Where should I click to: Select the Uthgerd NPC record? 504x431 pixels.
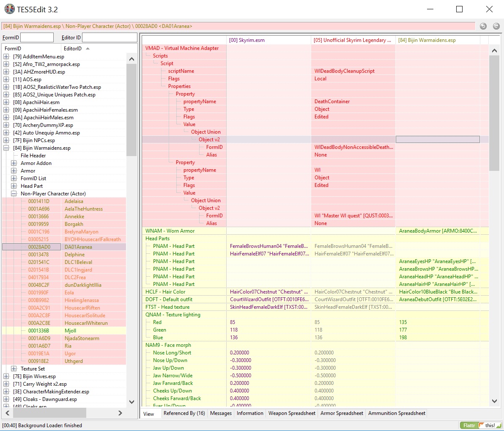click(x=64, y=361)
